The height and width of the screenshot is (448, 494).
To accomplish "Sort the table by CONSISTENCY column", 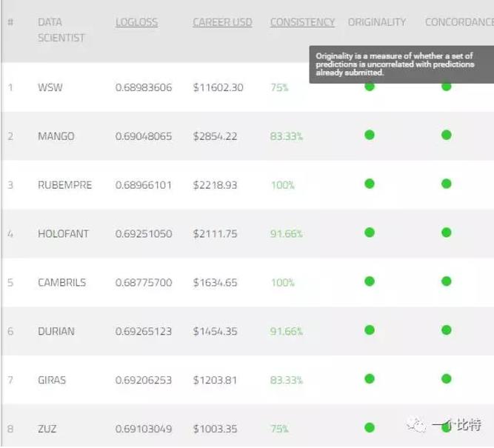I will point(302,22).
